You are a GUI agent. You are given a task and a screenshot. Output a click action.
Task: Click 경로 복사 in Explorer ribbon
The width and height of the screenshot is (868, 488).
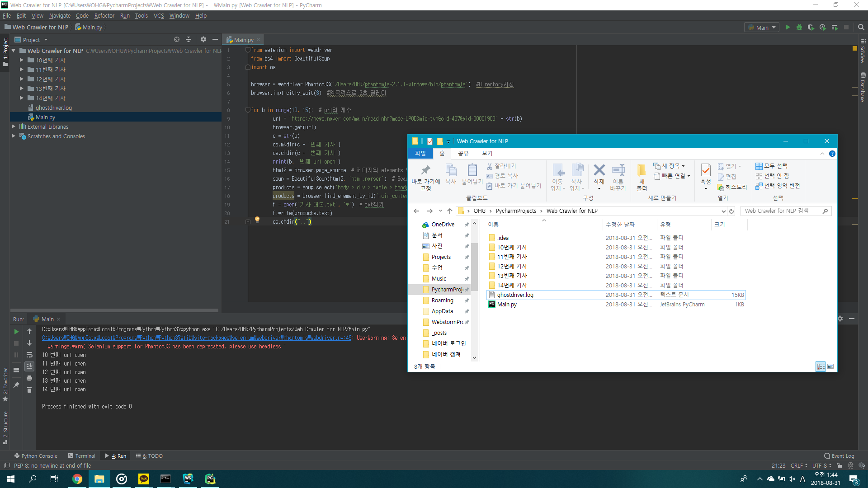502,176
